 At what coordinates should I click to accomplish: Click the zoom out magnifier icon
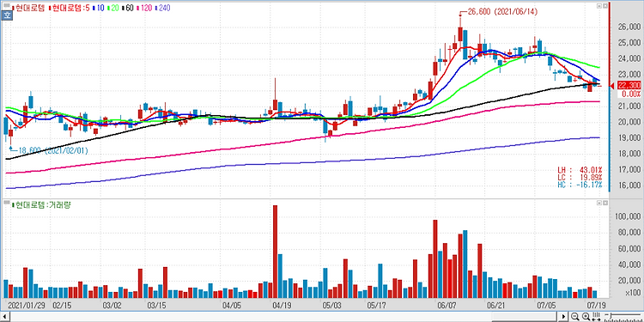pos(574,316)
